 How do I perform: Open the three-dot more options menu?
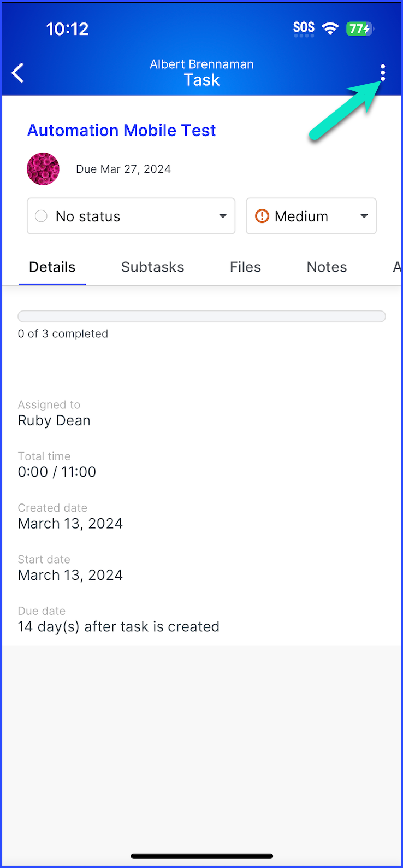pyautogui.click(x=383, y=73)
